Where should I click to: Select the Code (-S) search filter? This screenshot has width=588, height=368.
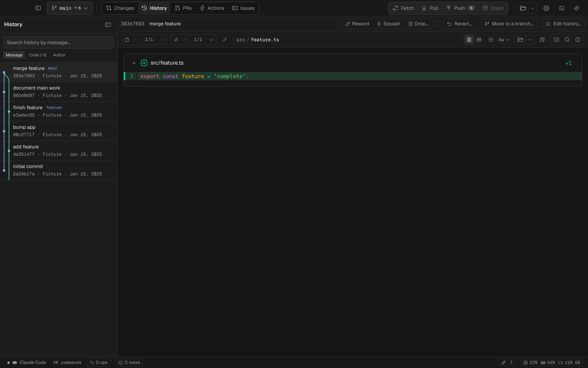point(38,55)
